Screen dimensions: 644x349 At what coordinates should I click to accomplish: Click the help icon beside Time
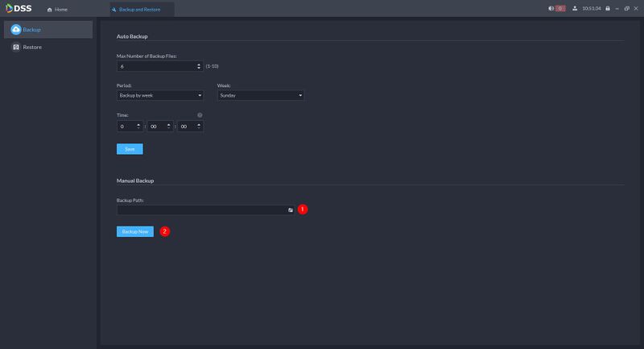pos(200,115)
